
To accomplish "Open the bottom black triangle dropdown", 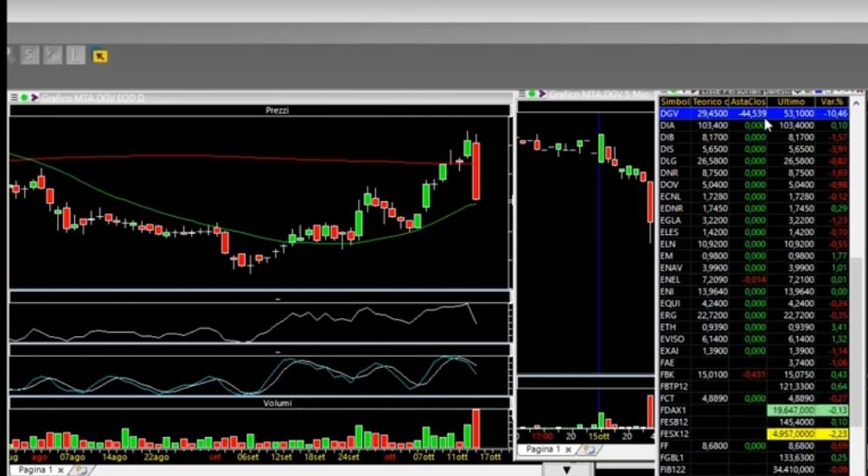I will click(567, 470).
